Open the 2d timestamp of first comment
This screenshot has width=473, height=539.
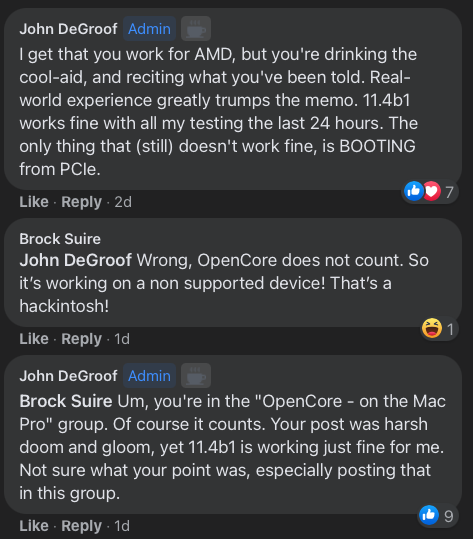tap(123, 202)
